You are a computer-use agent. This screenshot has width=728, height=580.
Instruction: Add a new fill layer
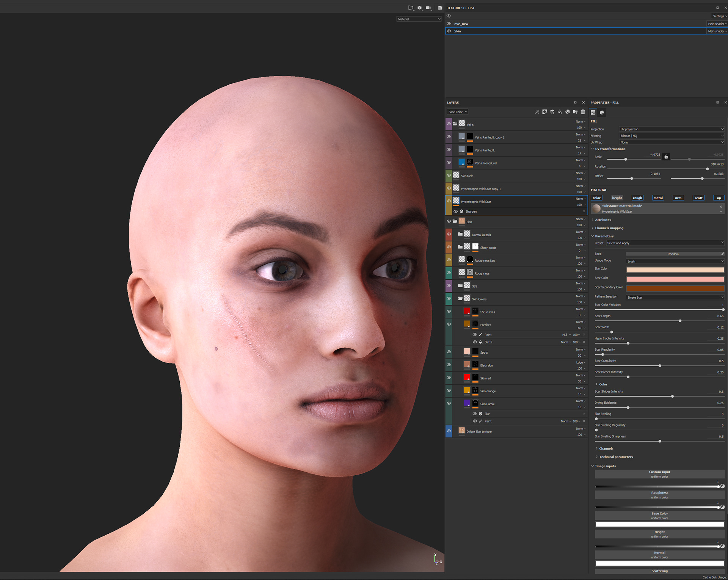[560, 112]
